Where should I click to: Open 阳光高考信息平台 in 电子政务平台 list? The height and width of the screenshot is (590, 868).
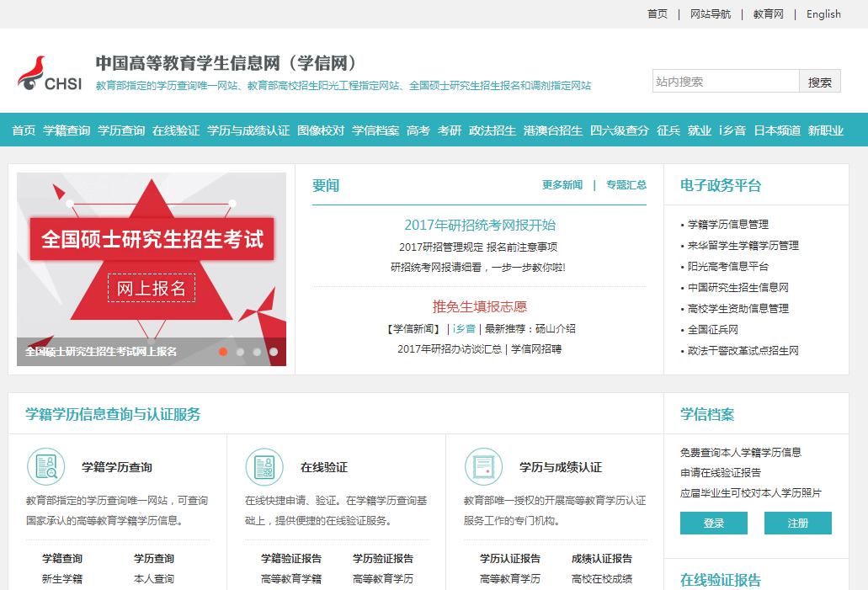click(728, 266)
